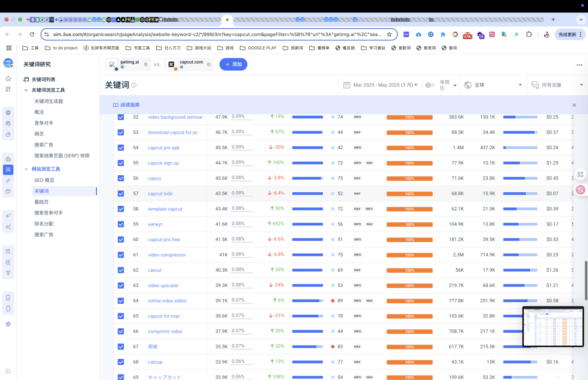The width and height of the screenshot is (588, 380).
Task: Uncheck the 'download capcut for pc' checkbox
Action: tap(121, 132)
